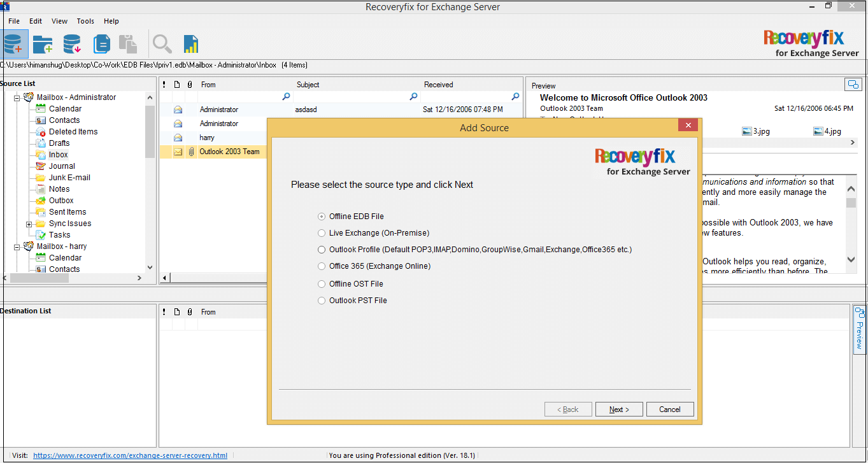
Task: Click the Source List scroll down arrow
Action: pos(150,267)
